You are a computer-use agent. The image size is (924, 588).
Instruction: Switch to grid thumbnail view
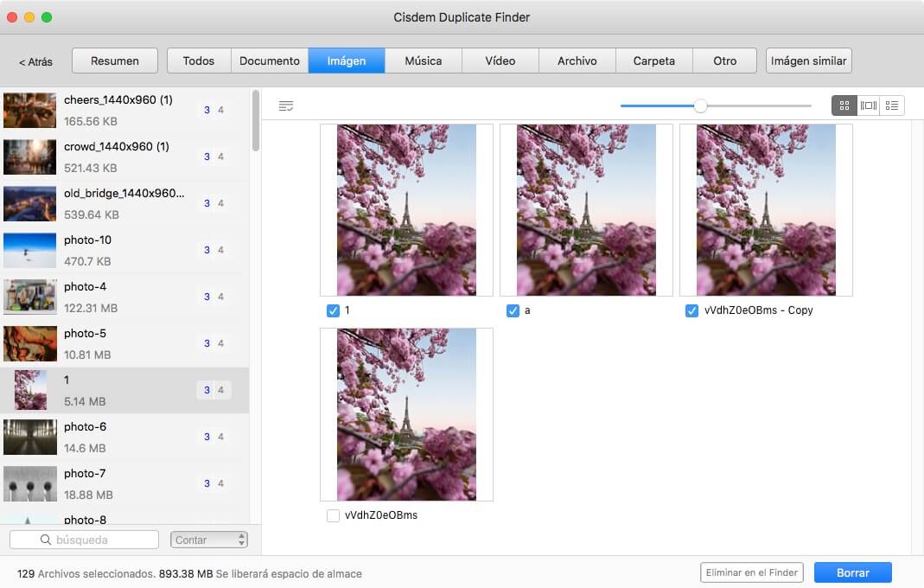click(844, 105)
